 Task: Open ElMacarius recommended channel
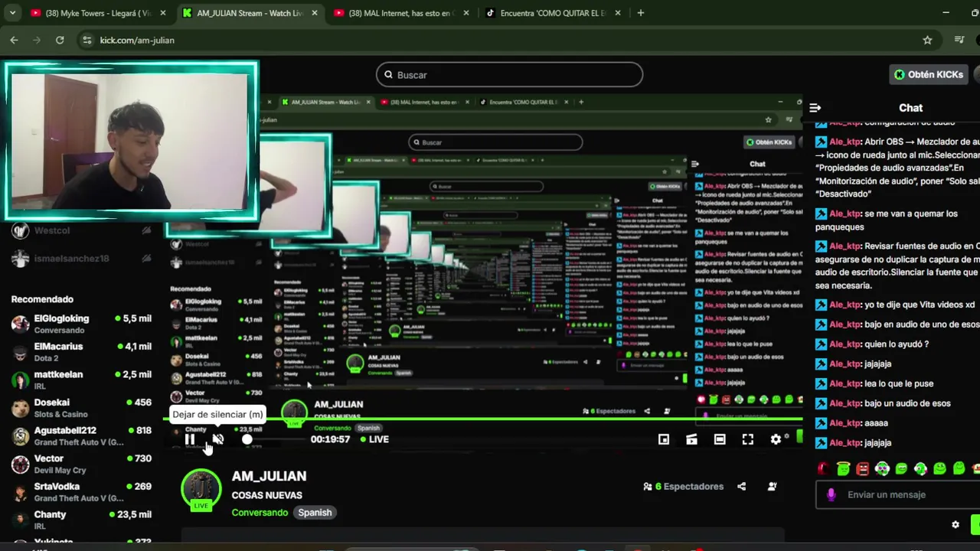pyautogui.click(x=80, y=352)
